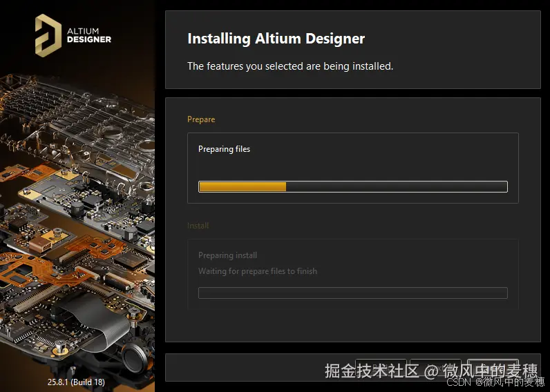This screenshot has height=392, width=550.
Task: Click 'The features you selected are being installed.' text
Action: (x=290, y=66)
